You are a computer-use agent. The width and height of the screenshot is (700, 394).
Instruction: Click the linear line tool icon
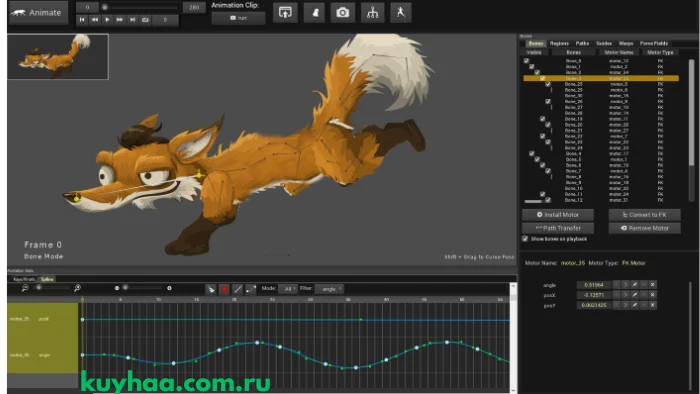(x=238, y=289)
